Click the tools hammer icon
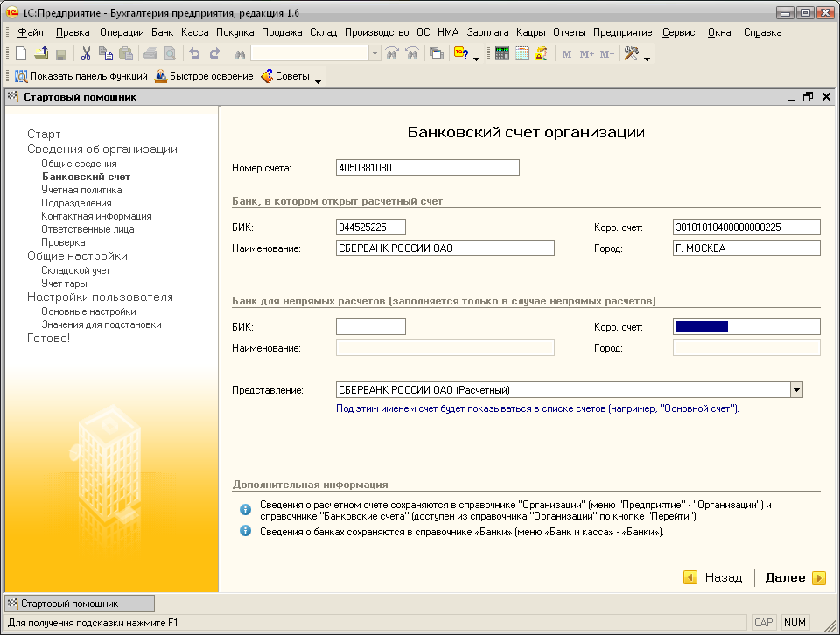 tap(632, 53)
